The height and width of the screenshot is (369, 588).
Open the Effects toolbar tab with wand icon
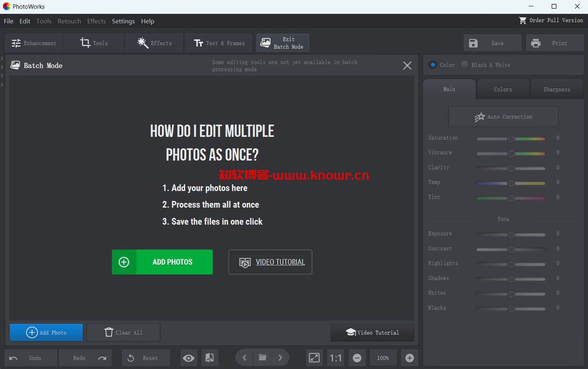point(154,43)
